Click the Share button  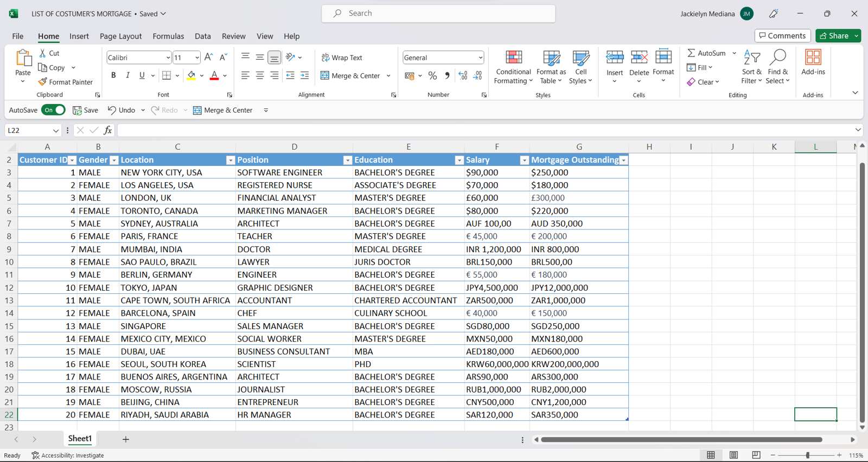pos(834,36)
